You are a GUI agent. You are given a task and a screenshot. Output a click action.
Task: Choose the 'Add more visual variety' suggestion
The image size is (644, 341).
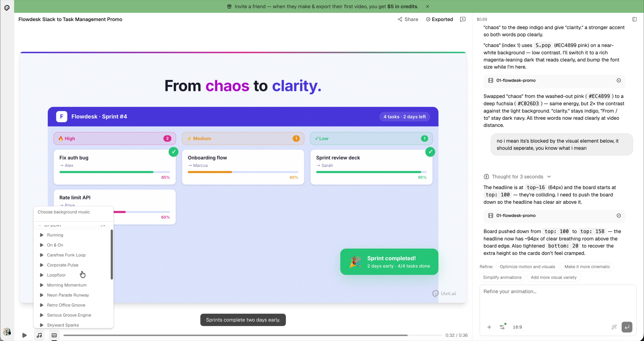(x=553, y=277)
